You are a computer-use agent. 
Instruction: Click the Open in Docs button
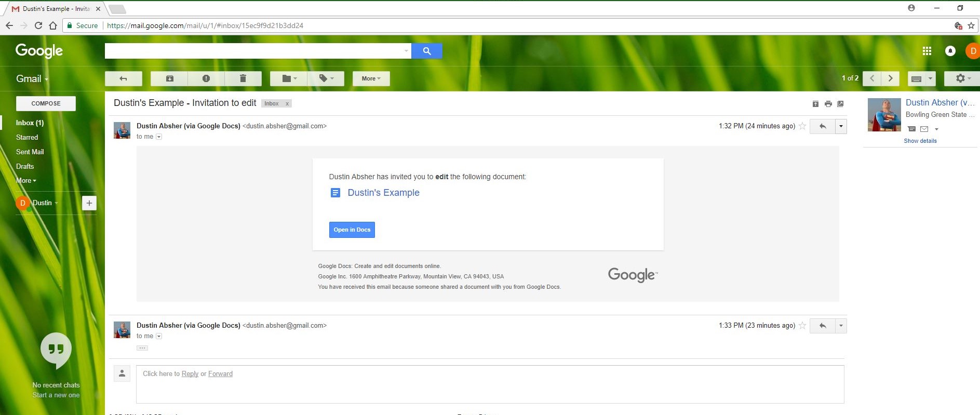[352, 230]
